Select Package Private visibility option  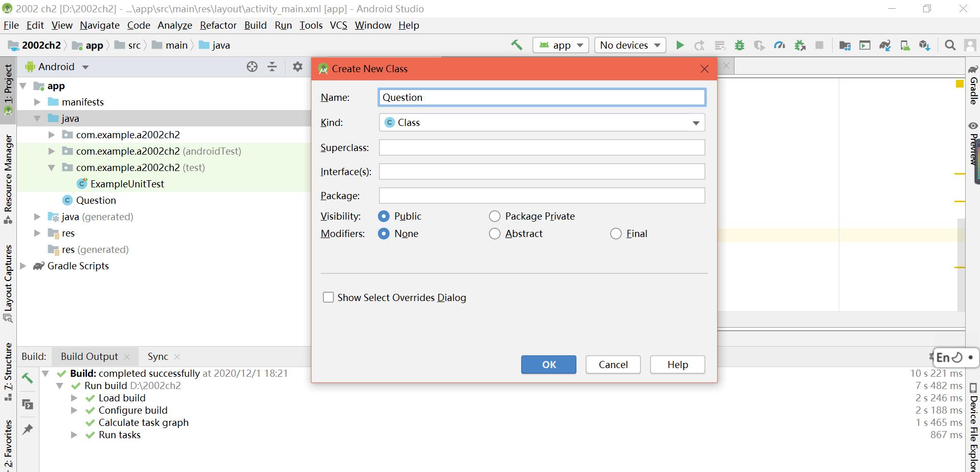pyautogui.click(x=495, y=216)
